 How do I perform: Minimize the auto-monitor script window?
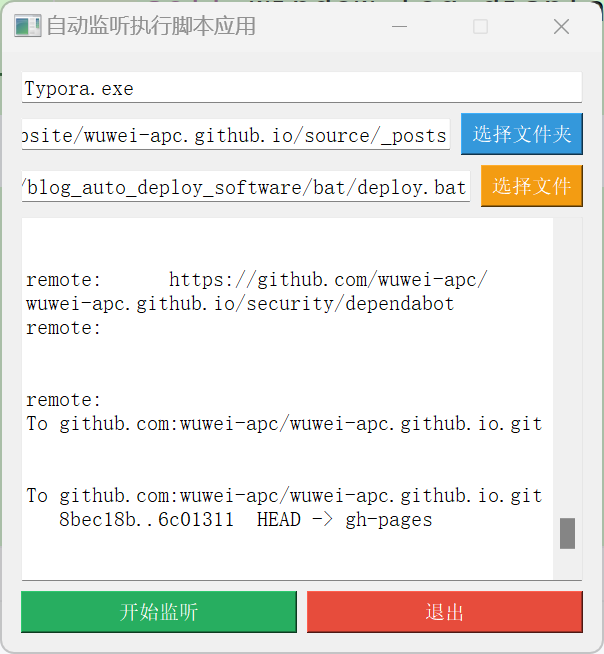click(x=400, y=27)
